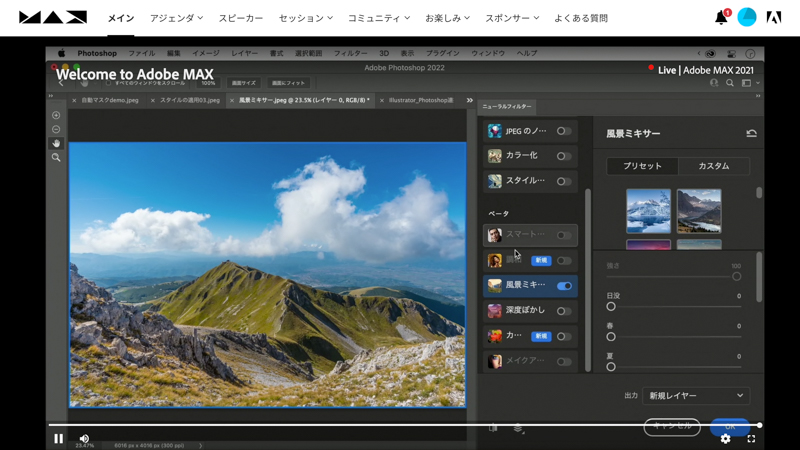Toggle the layer preview icon
This screenshot has height=450, width=800.
(x=518, y=428)
